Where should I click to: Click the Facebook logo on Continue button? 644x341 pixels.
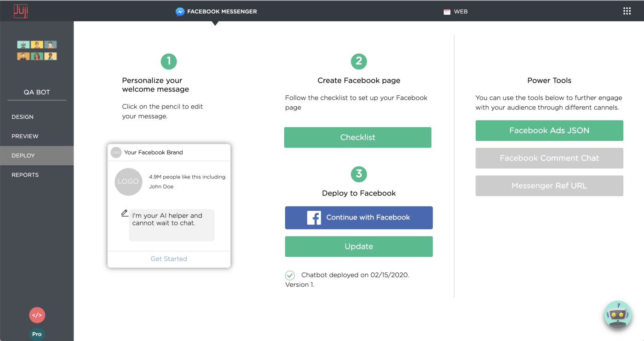pos(314,218)
